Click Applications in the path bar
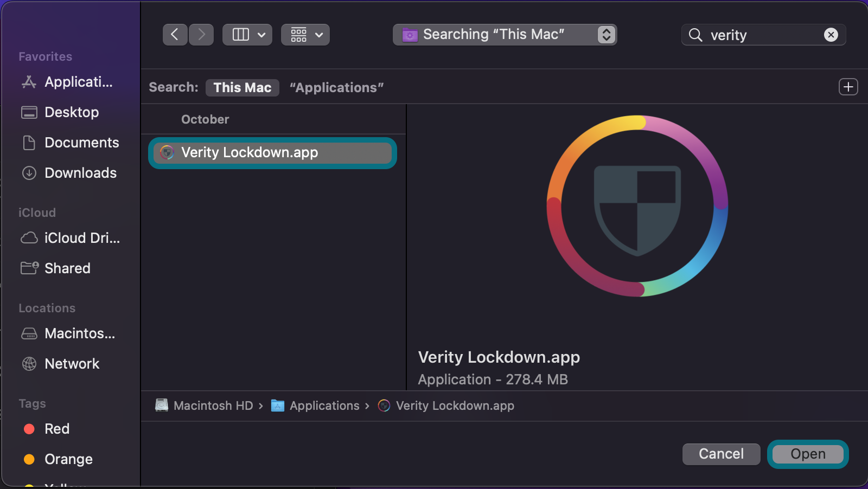Screen dimensions: 868x489 tap(324, 406)
